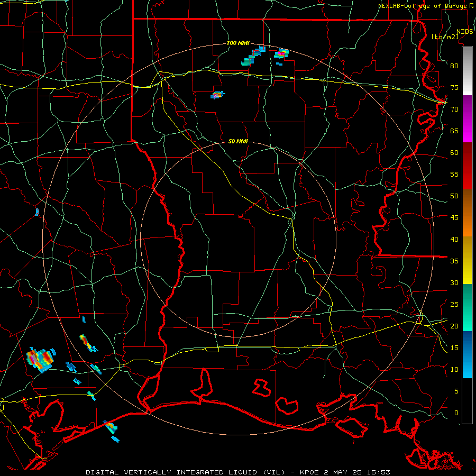The height and width of the screenshot is (476, 476).
Task: Pick the yellow-gold segment of the color bar
Action: click(x=467, y=260)
